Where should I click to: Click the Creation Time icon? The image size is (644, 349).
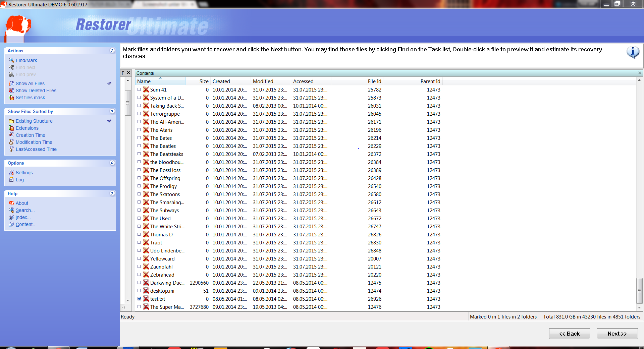coord(11,135)
